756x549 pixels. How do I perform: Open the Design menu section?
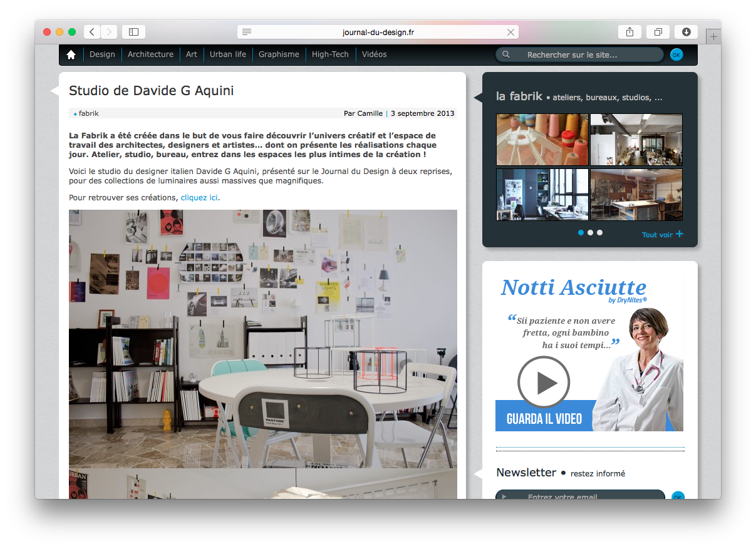tap(102, 54)
